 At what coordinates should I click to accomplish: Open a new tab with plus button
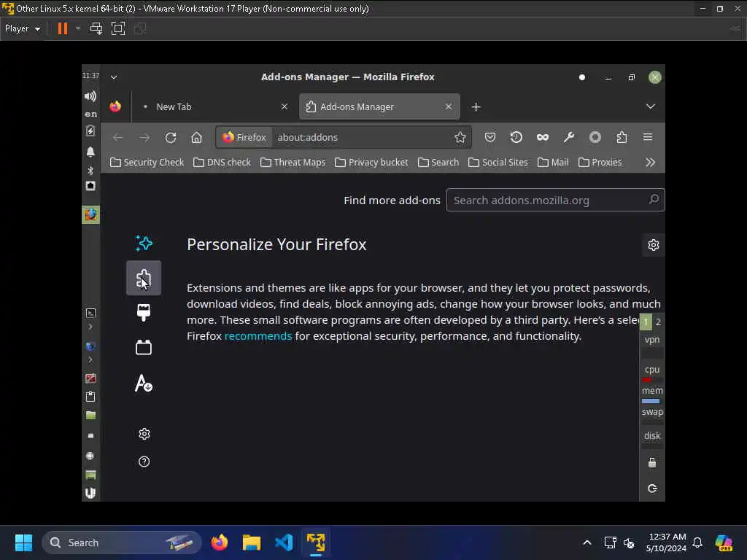[x=476, y=106]
